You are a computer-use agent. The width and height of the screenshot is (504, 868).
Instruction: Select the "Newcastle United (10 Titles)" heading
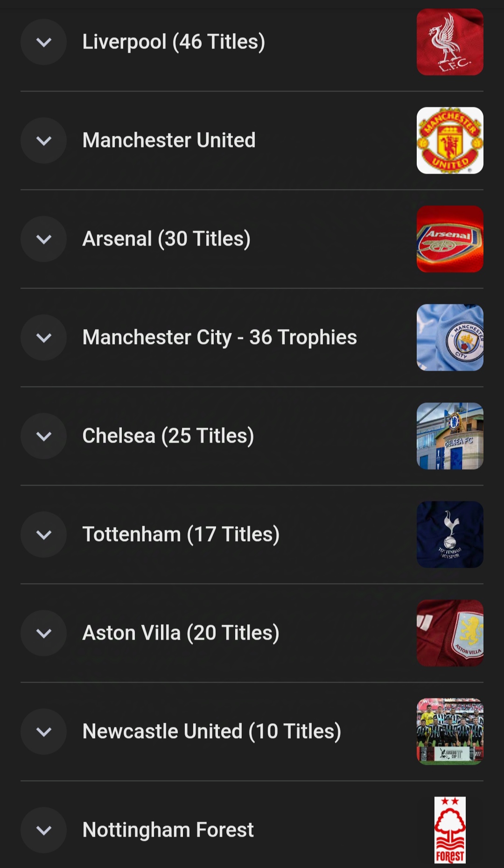click(211, 732)
